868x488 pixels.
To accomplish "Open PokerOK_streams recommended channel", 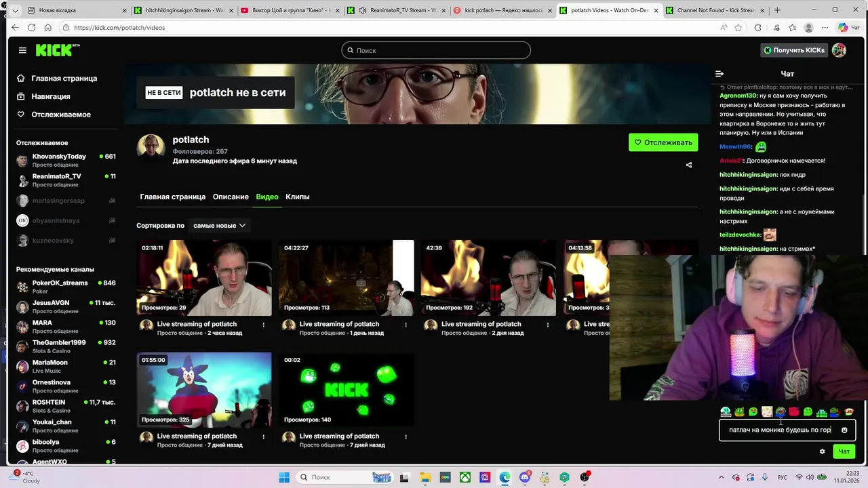I will [x=66, y=287].
